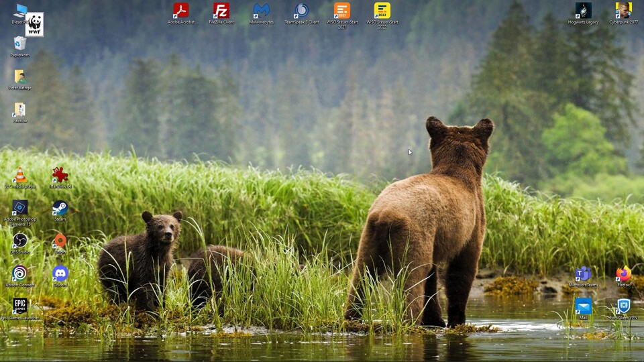Select the Adobe Acrobat shortcut
The width and height of the screenshot is (644, 362).
coord(180,13)
